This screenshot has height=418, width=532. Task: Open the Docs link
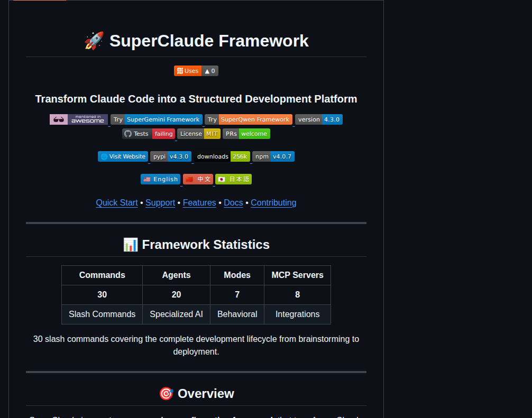tap(233, 203)
